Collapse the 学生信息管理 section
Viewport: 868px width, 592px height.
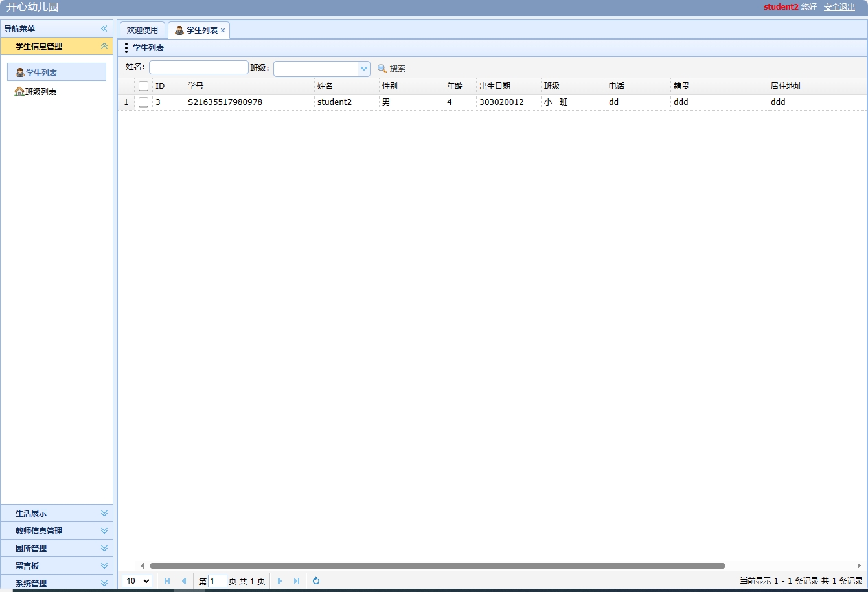(x=104, y=46)
